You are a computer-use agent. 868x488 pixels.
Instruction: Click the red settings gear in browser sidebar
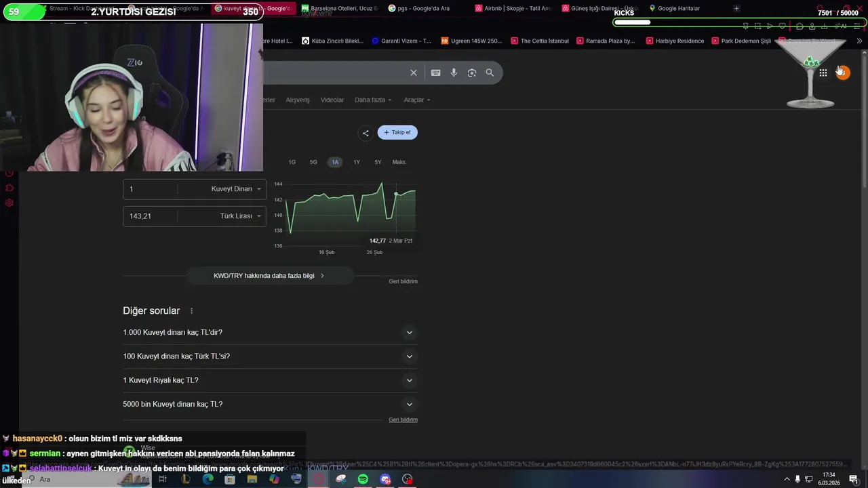coord(9,203)
